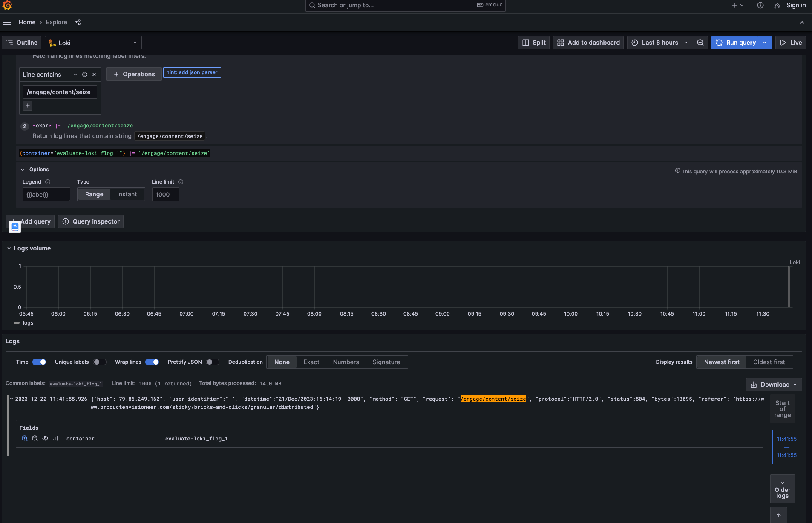Focus the Search or jump to field
Screen dimensions: 812x523
[405, 5]
